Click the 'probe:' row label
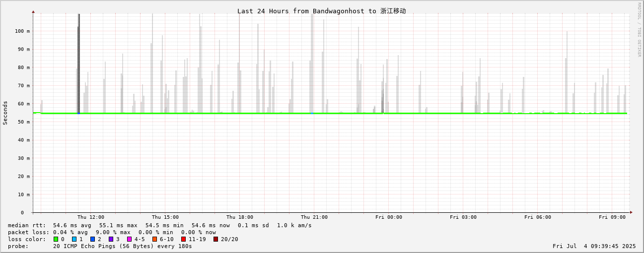Image resolution: width=644 pixels, height=253 pixels. (x=18, y=246)
